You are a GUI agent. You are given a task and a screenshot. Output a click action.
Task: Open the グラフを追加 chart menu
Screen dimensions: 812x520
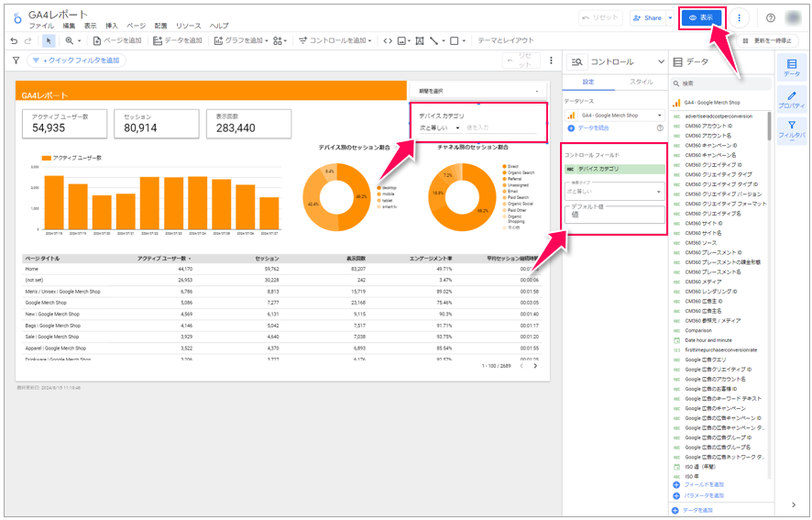click(241, 40)
